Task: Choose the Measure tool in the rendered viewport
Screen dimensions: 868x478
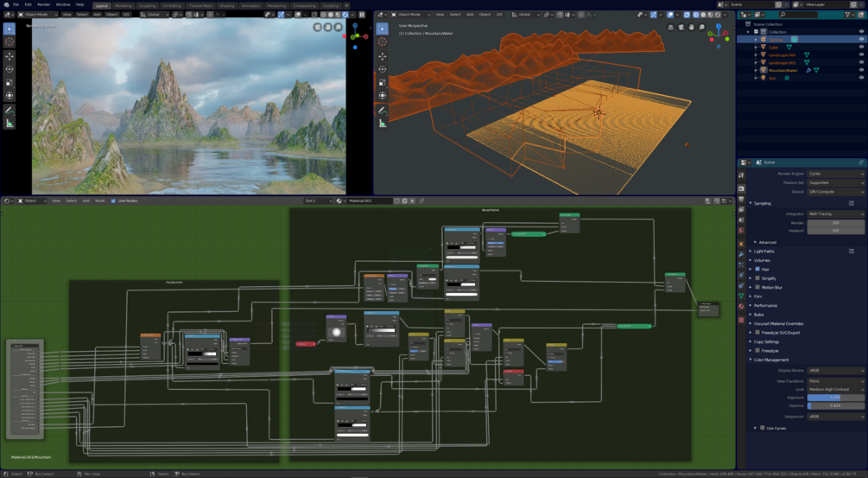Action: pos(10,124)
